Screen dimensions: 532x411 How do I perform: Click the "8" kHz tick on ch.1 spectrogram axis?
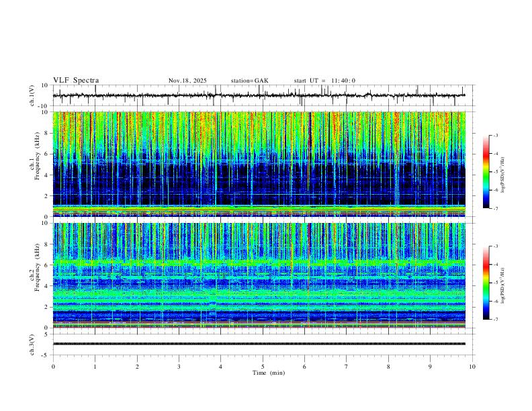point(46,133)
